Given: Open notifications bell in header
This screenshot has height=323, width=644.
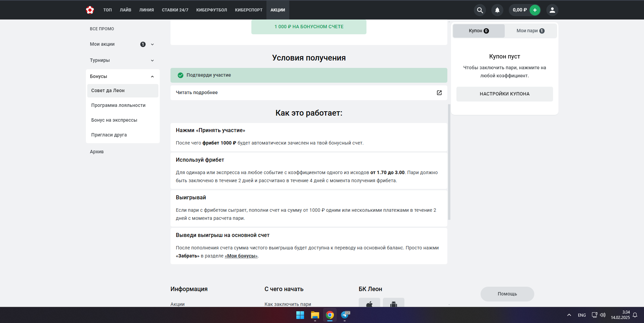Looking at the screenshot, I should click(497, 10).
